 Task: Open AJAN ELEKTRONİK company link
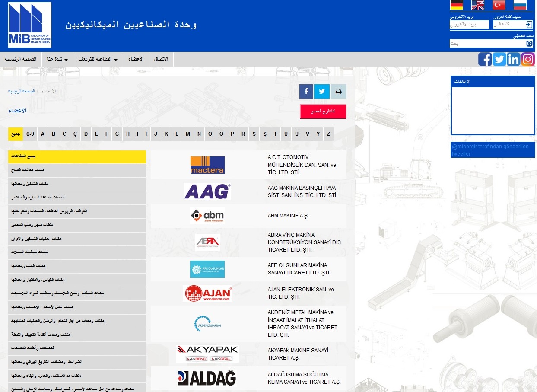301,293
